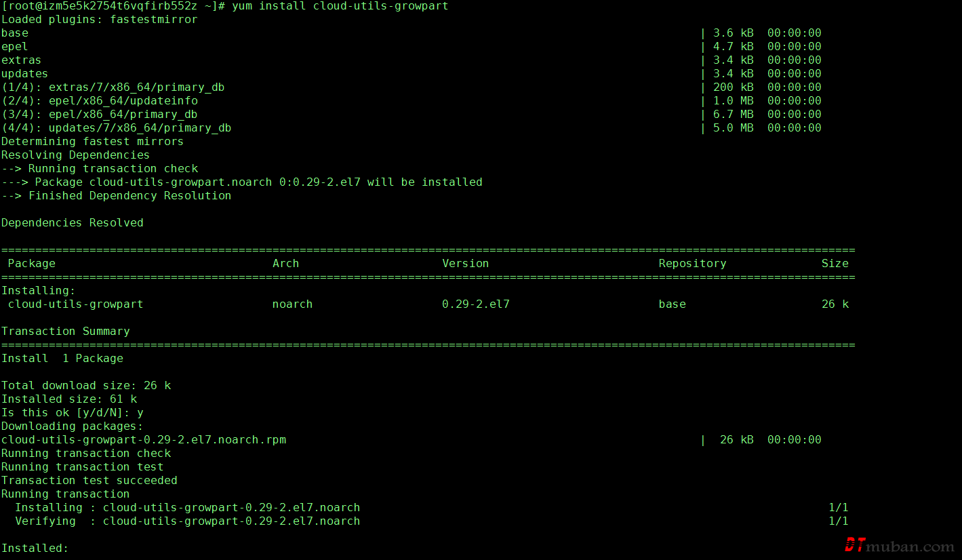Click the "Transaction test succeeded" line

pos(89,481)
